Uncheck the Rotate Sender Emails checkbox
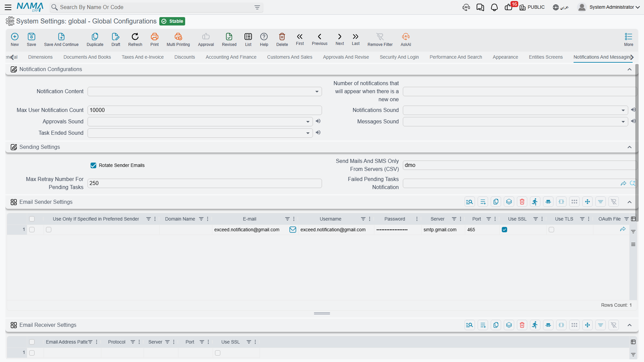This screenshot has width=644, height=362. (93, 165)
